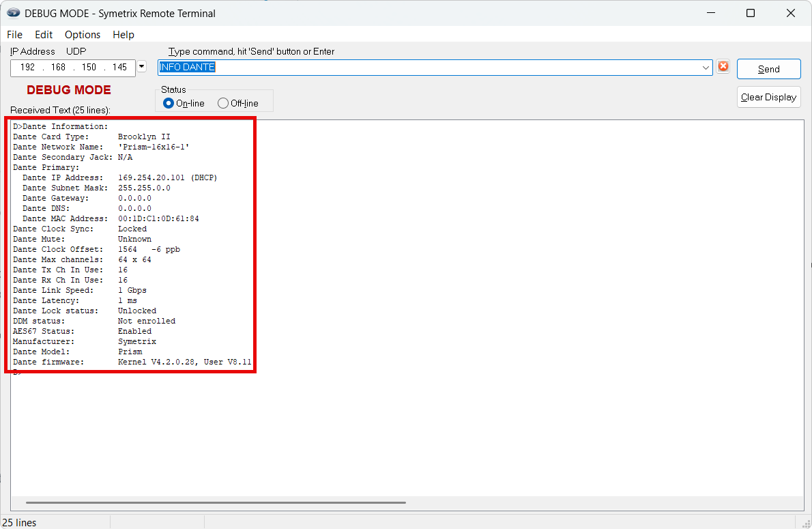Open the File menu

point(14,34)
